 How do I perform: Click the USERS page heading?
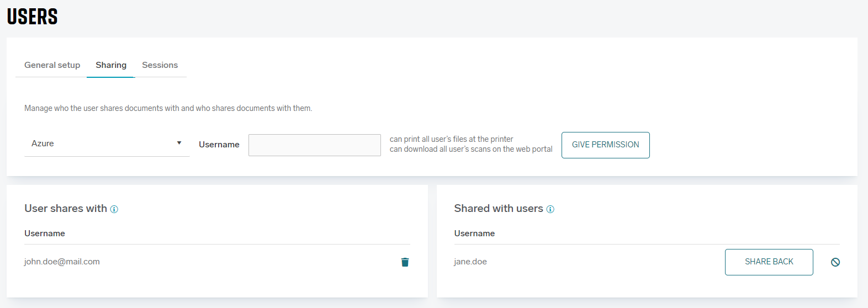tap(33, 17)
